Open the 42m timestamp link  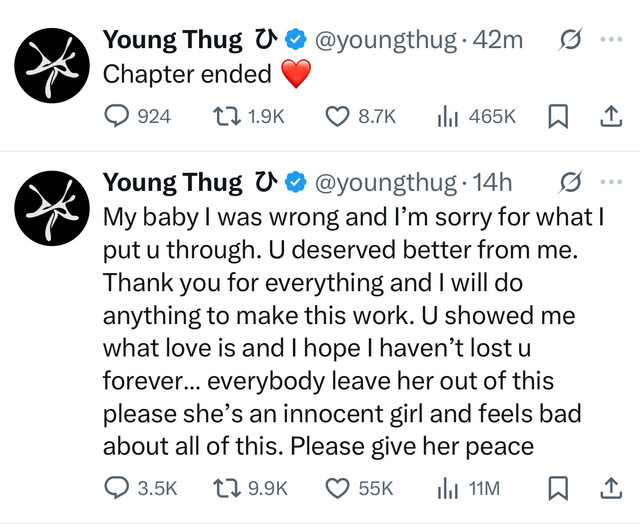tap(498, 41)
